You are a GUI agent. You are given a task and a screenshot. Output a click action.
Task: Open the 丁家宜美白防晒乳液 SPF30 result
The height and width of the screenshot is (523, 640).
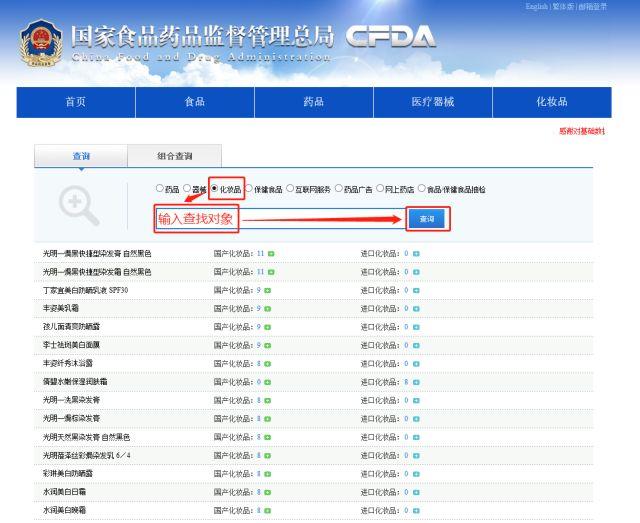pyautogui.click(x=85, y=290)
